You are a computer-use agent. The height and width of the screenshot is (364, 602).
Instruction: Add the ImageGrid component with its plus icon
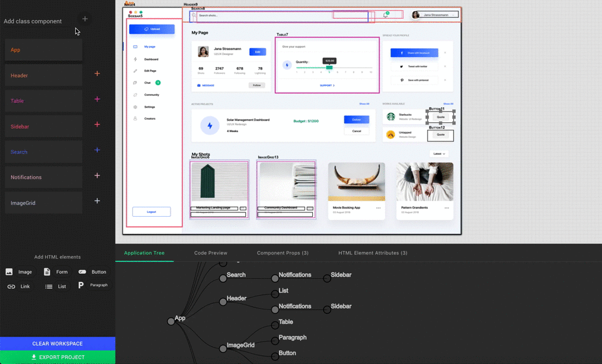97,201
